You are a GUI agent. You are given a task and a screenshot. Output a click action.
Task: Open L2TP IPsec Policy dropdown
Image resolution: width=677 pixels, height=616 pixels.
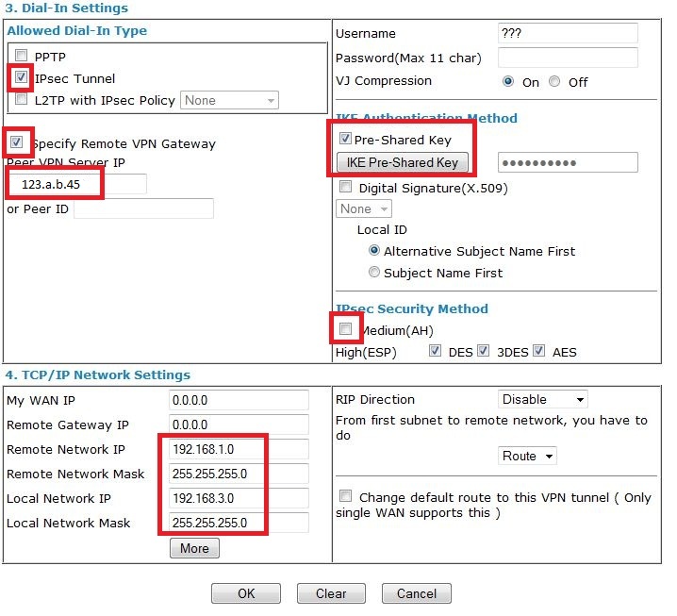(x=230, y=100)
